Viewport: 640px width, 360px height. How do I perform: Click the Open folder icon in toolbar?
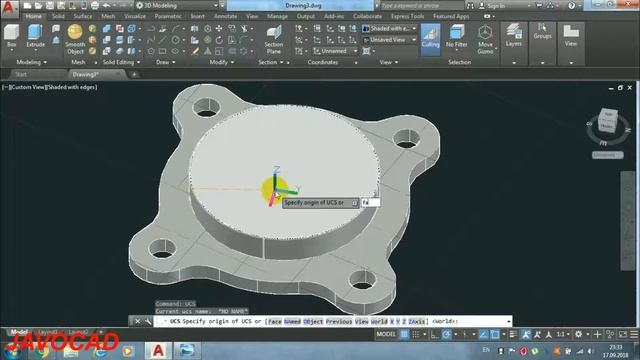pyautogui.click(x=38, y=6)
